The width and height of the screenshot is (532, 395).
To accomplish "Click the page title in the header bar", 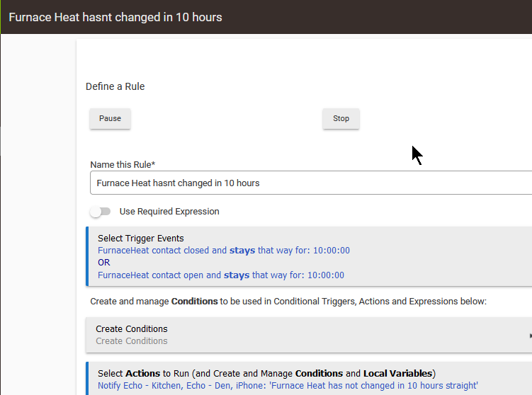I will 115,17.
